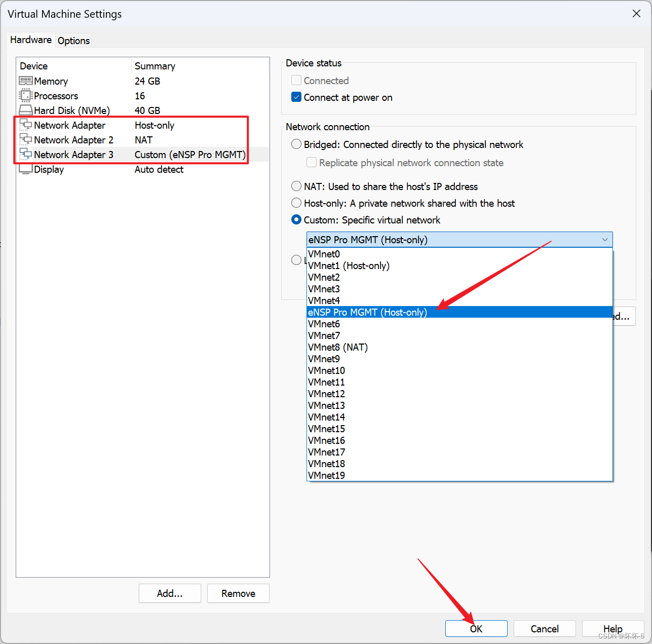Select the Memory device icon
The width and height of the screenshot is (652, 644).
25,81
